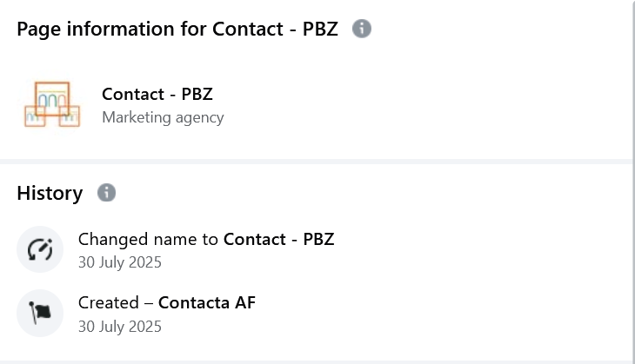Click the word 'PBZ' in the top heading

pyautogui.click(x=319, y=29)
